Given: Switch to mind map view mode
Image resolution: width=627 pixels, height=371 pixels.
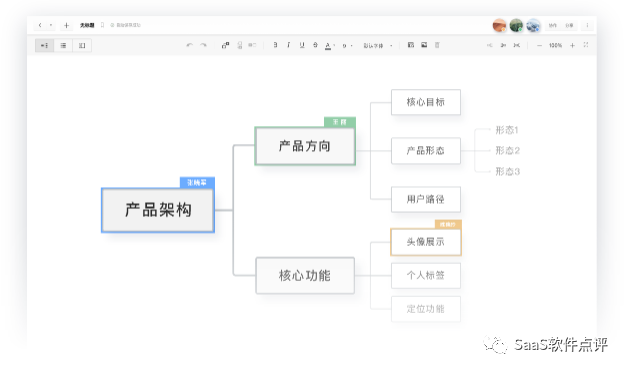Looking at the screenshot, I should pyautogui.click(x=44, y=45).
